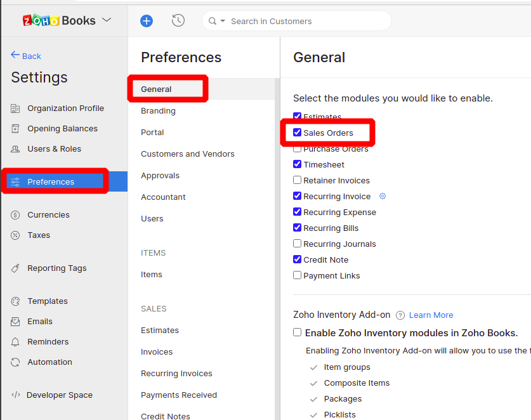The image size is (531, 420).
Task: Open Currencies settings
Action: coord(48,214)
